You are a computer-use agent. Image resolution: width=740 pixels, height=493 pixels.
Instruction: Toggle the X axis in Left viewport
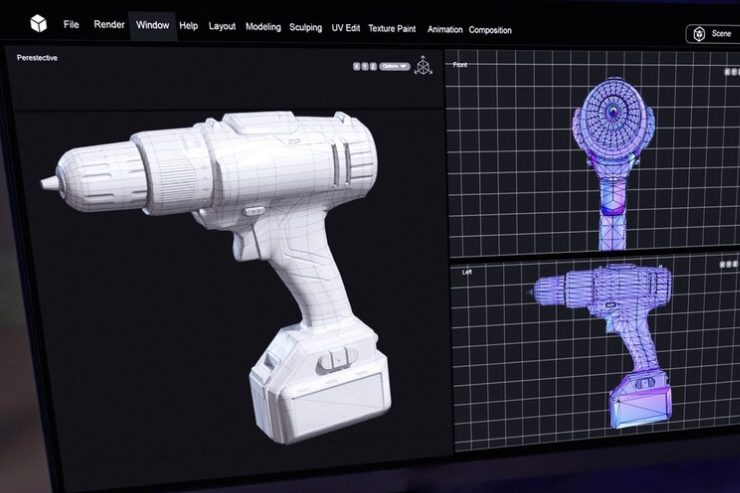coord(722,265)
